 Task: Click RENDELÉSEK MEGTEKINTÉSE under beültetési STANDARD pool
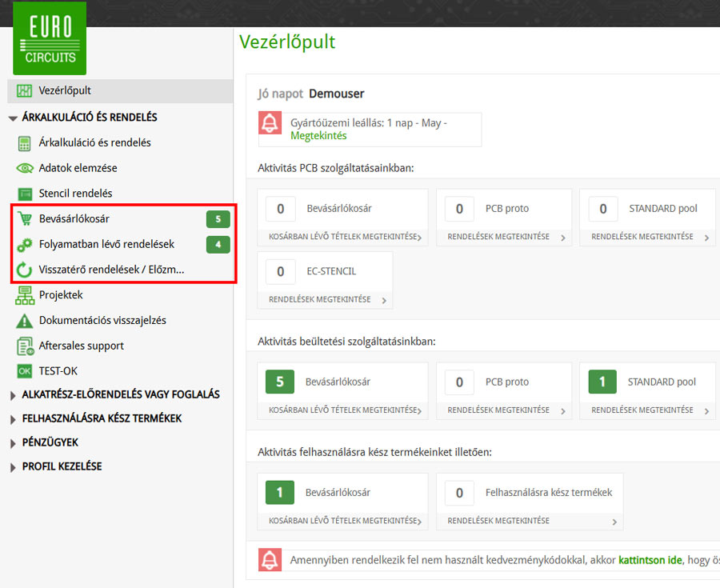(x=642, y=410)
